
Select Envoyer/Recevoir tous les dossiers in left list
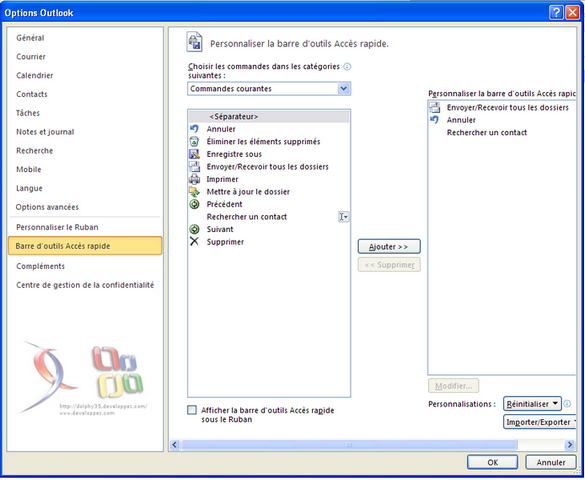pos(269,167)
